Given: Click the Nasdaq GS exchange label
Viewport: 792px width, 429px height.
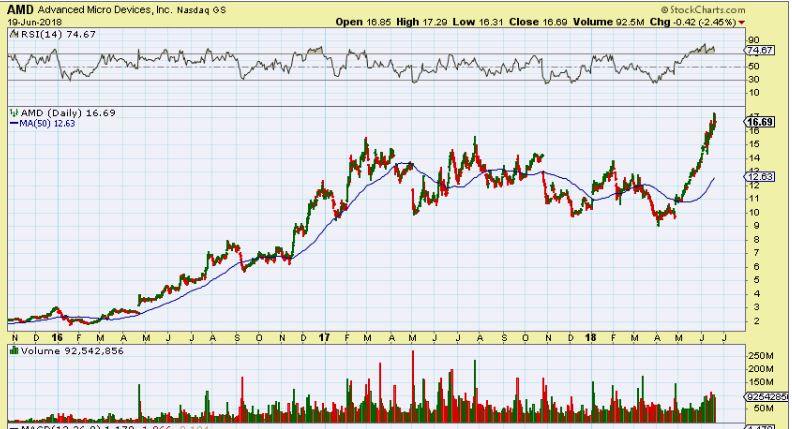Looking at the screenshot, I should click(202, 10).
